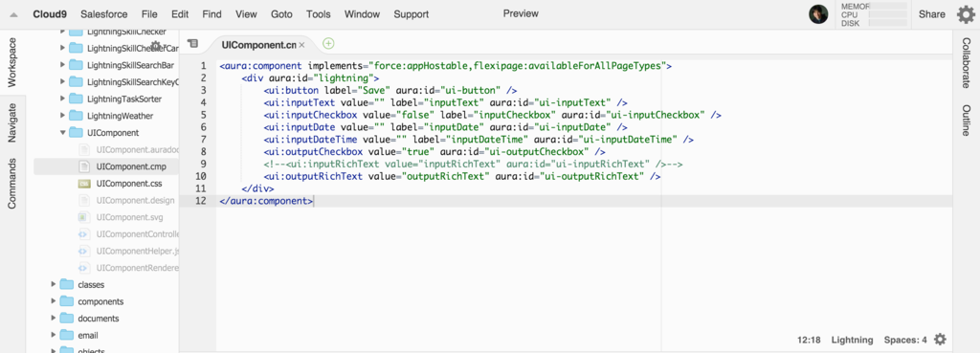Click the ui:inputCheckbox code line

[x=493, y=115]
